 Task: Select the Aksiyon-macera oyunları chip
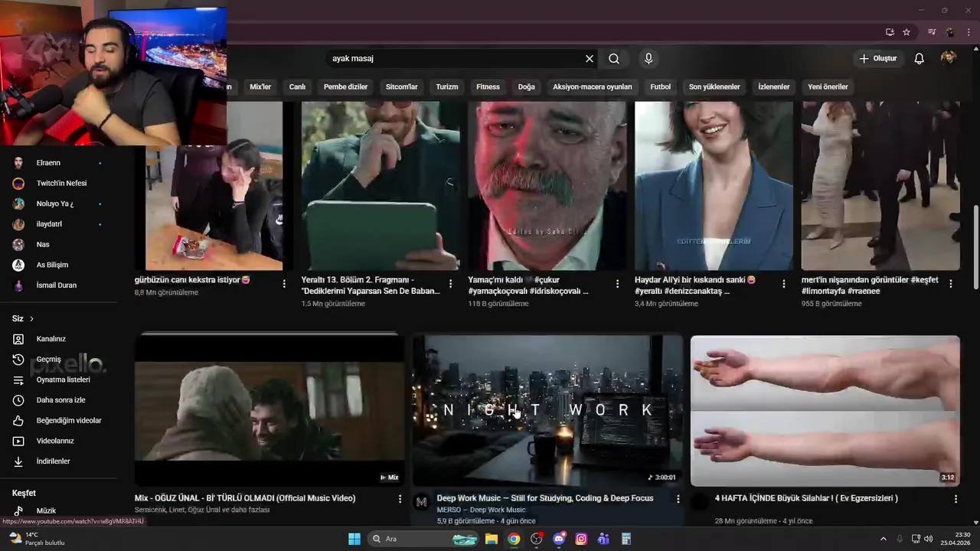click(593, 86)
